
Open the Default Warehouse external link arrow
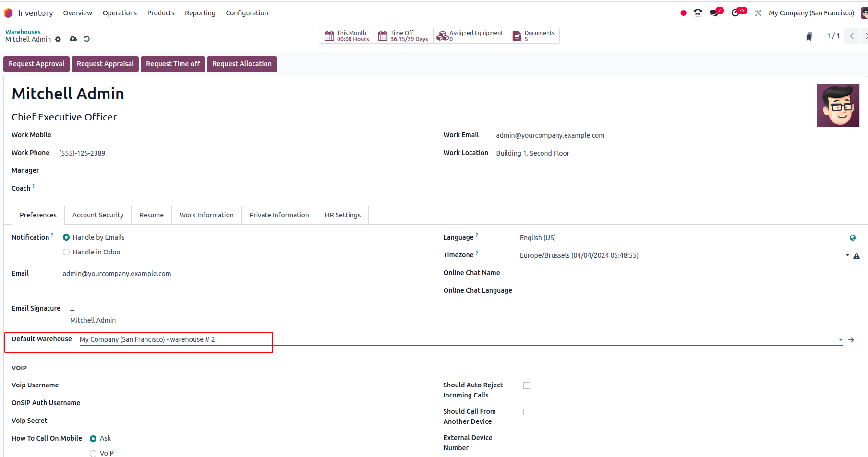[x=851, y=340]
